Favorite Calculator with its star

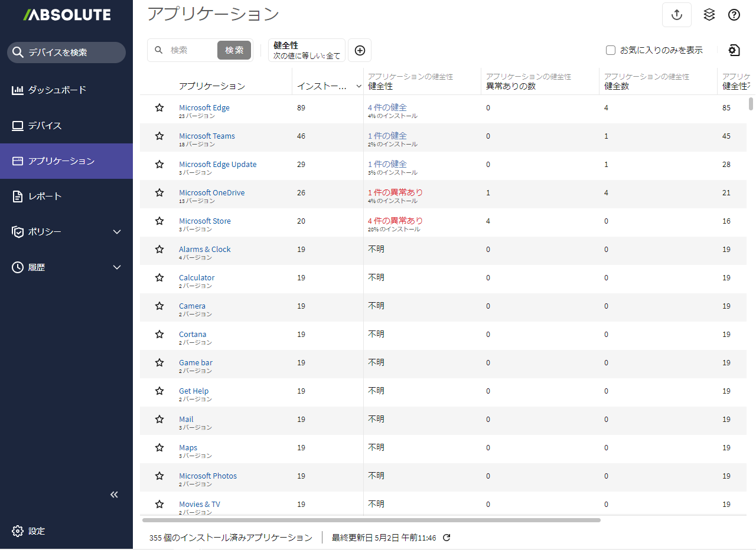click(159, 278)
